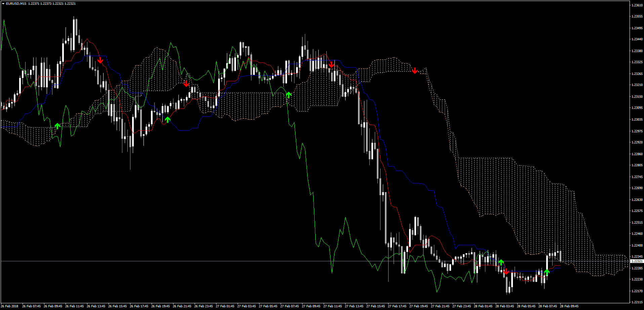Click the 1.22115 price axis label
This screenshot has height=310, width=644.
click(637, 302)
